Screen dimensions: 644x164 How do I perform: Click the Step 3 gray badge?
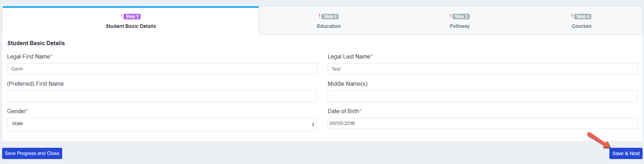coord(461,17)
